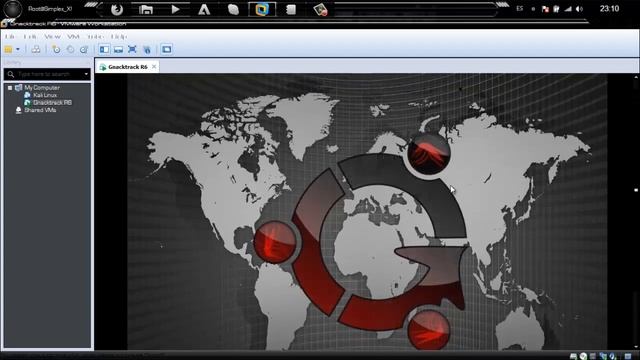
Task: Open the Help menu
Action: coord(119,37)
